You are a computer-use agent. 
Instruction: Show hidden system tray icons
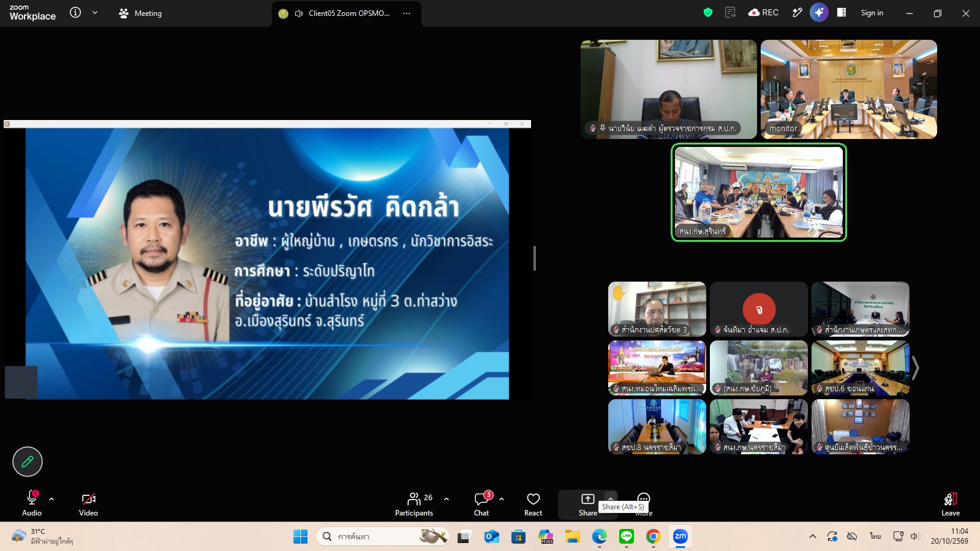pos(813,536)
